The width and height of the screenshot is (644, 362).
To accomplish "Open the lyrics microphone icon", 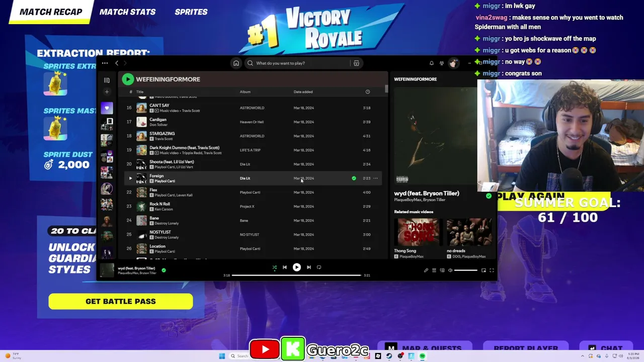I will click(426, 270).
